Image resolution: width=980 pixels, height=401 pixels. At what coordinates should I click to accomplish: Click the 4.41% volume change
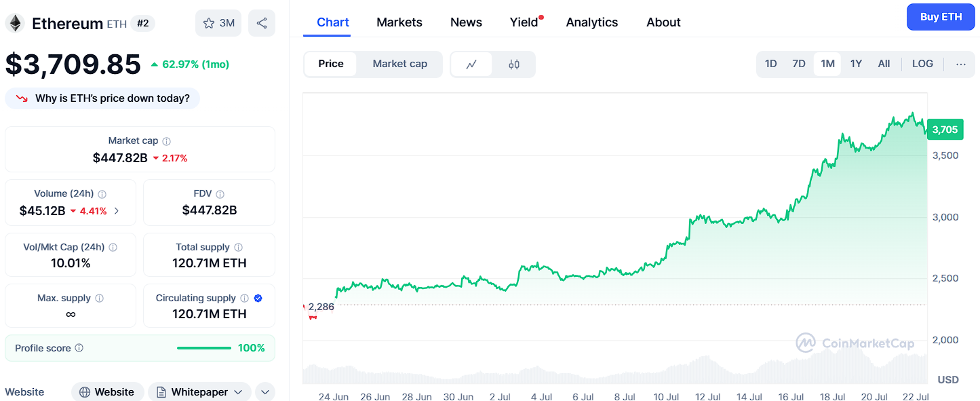(x=94, y=211)
